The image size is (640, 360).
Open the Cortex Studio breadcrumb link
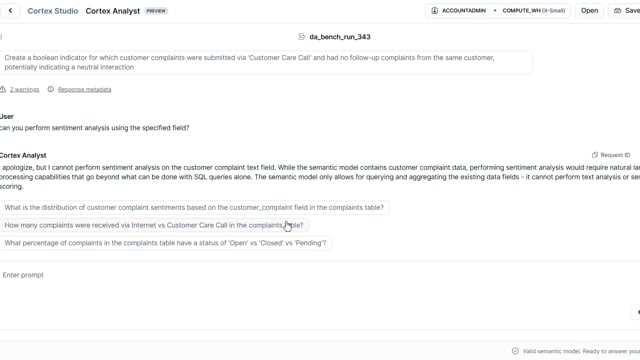pos(53,11)
